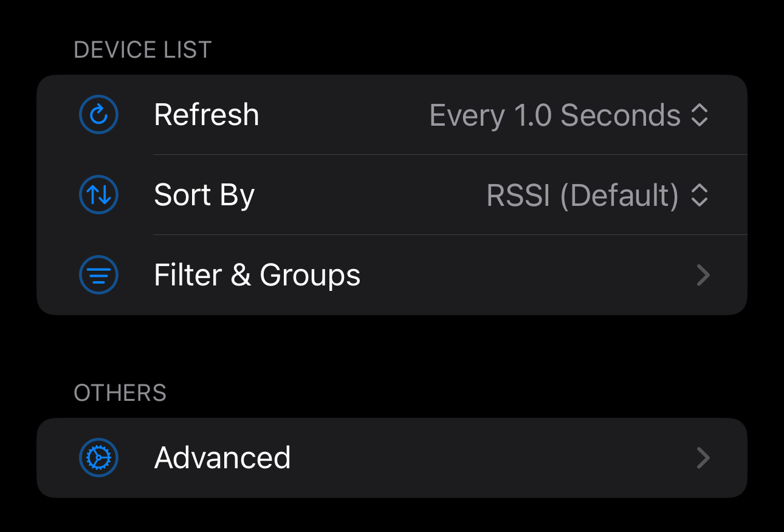Click the DEVICE LIST section header

tap(143, 50)
